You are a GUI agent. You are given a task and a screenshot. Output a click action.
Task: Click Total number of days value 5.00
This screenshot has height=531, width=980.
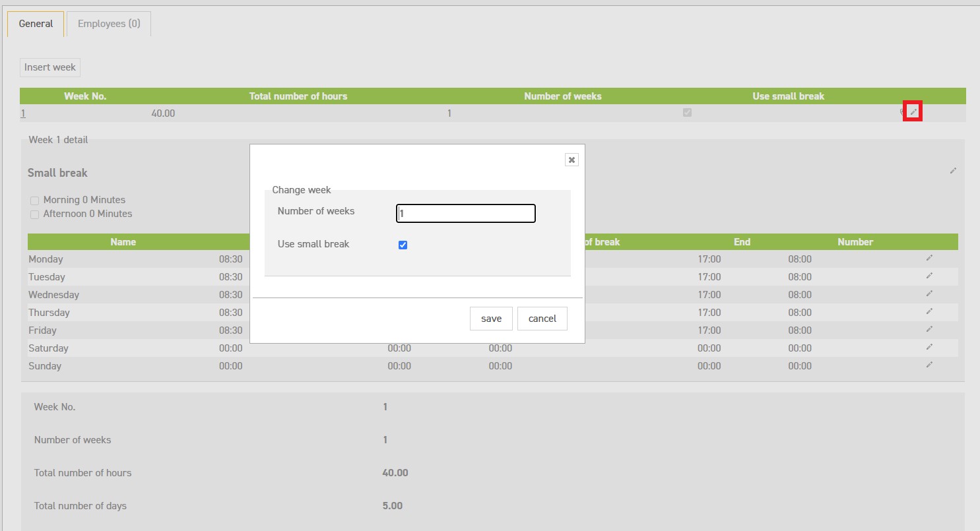coord(392,506)
